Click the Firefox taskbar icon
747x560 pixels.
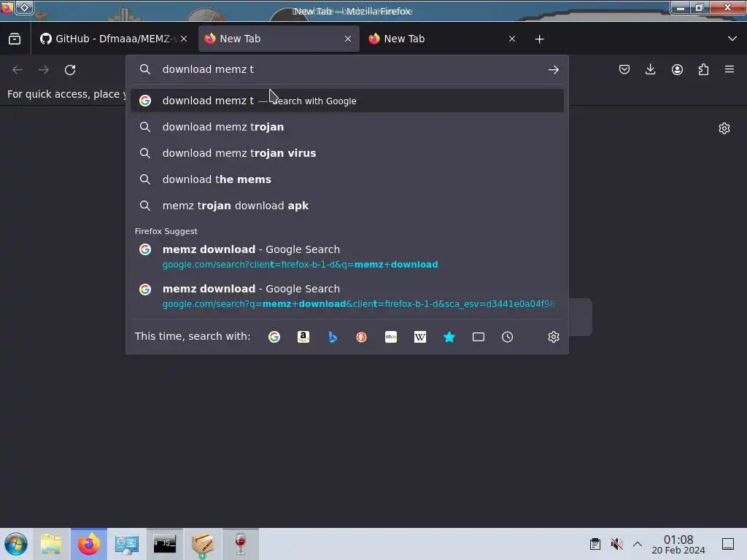pos(88,544)
